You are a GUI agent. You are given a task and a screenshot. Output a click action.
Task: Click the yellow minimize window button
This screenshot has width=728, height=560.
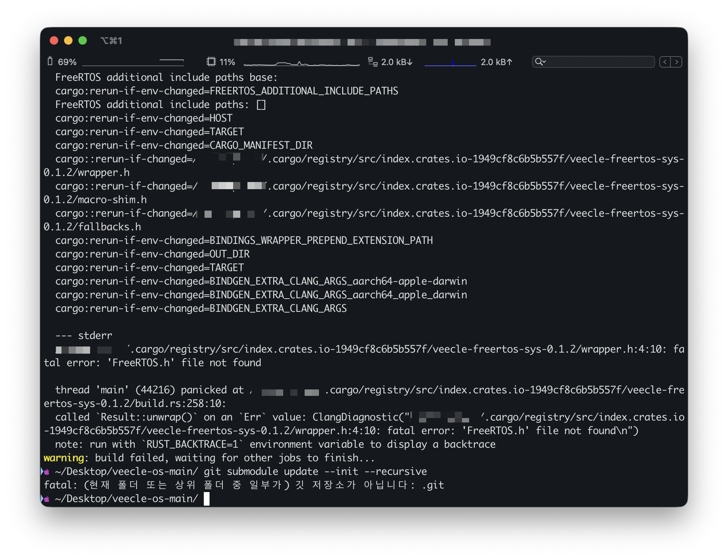pyautogui.click(x=68, y=41)
